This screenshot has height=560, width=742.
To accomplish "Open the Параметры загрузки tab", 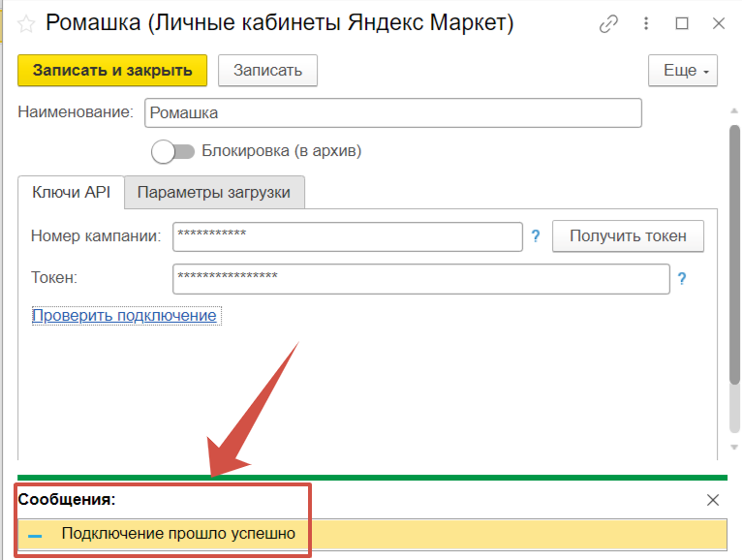I will tap(214, 192).
